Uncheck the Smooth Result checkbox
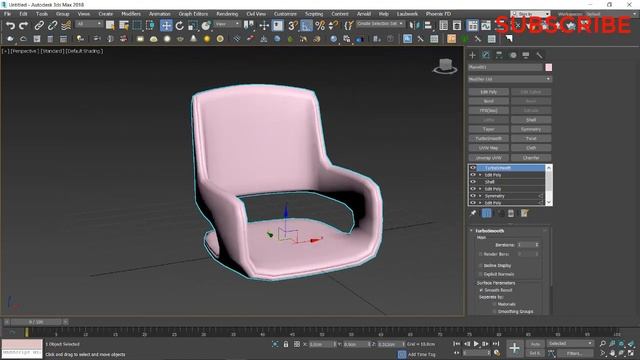The image size is (640, 360). [x=481, y=290]
